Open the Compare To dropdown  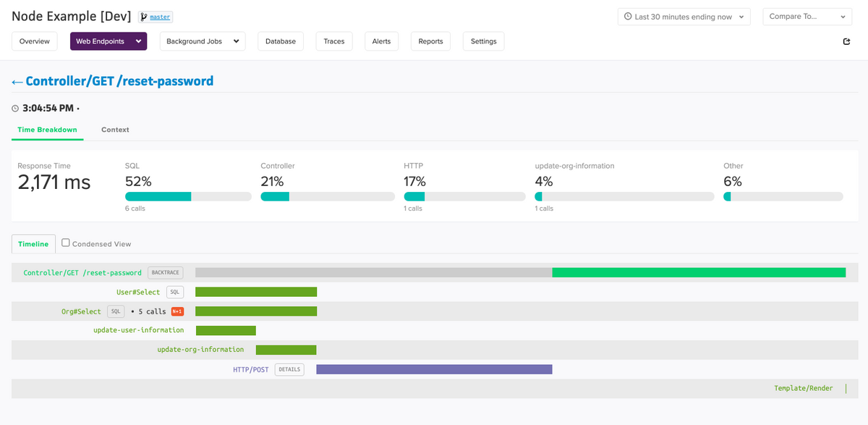pos(807,16)
